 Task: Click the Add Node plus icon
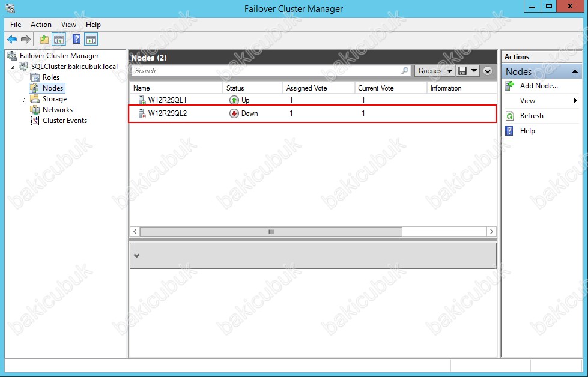[510, 86]
